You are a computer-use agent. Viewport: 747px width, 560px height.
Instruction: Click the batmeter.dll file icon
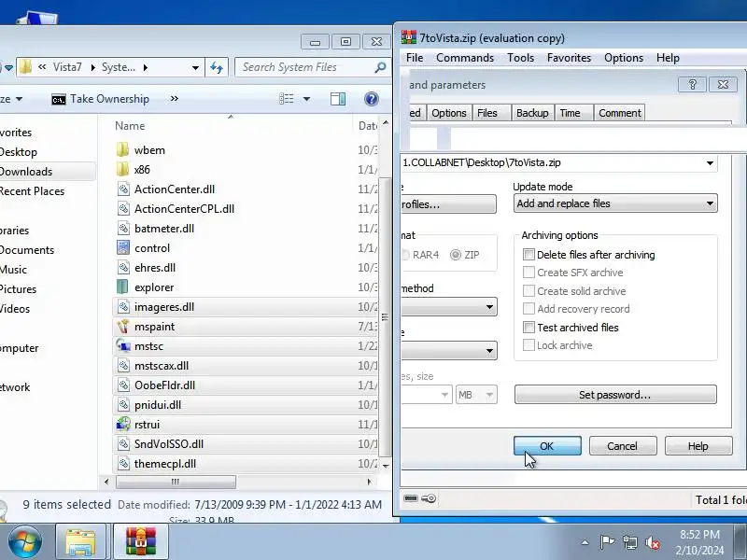(123, 228)
